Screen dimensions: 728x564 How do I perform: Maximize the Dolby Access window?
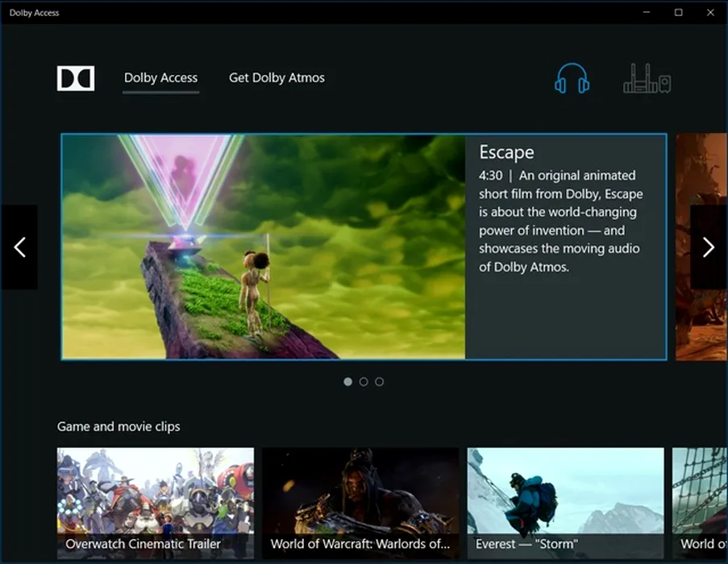(678, 12)
